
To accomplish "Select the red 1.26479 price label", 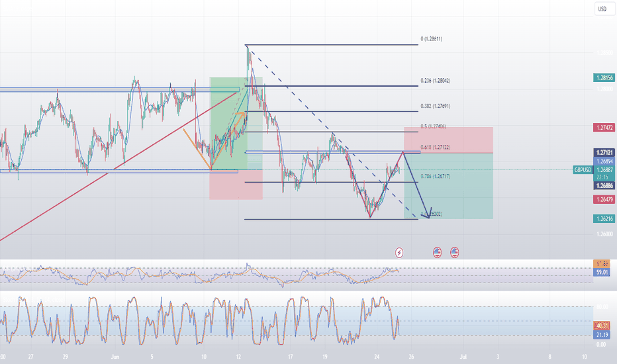I will coord(604,199).
